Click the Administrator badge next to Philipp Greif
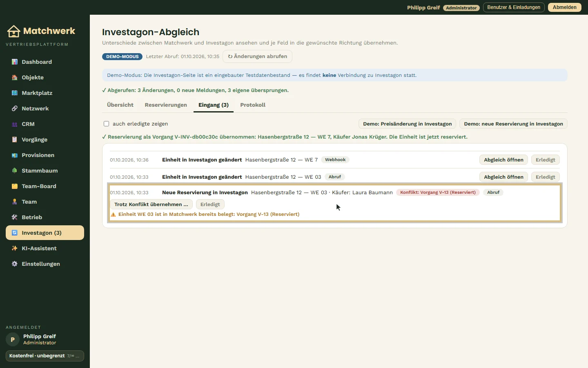The image size is (588, 368). pos(461,8)
